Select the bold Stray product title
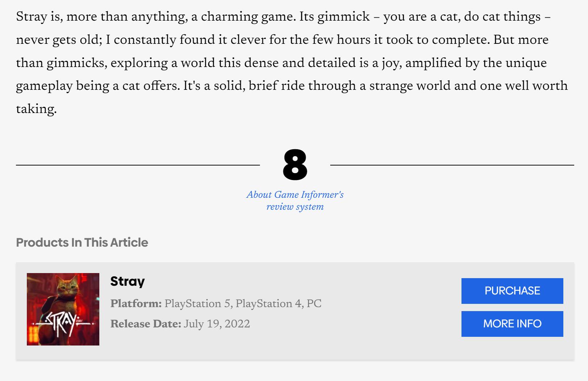This screenshot has width=588, height=381. tap(127, 281)
